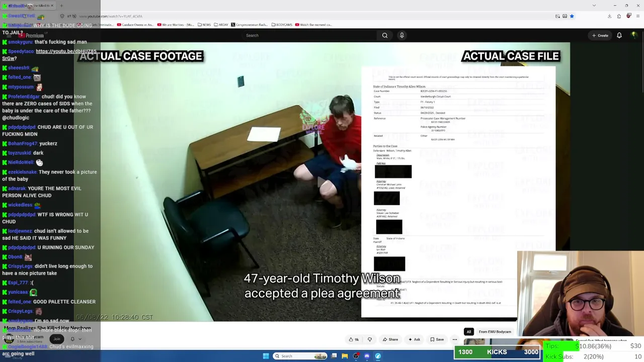Open the Congresswoman Rash bookmark
Screen dimensions: 644x362
coord(249,25)
